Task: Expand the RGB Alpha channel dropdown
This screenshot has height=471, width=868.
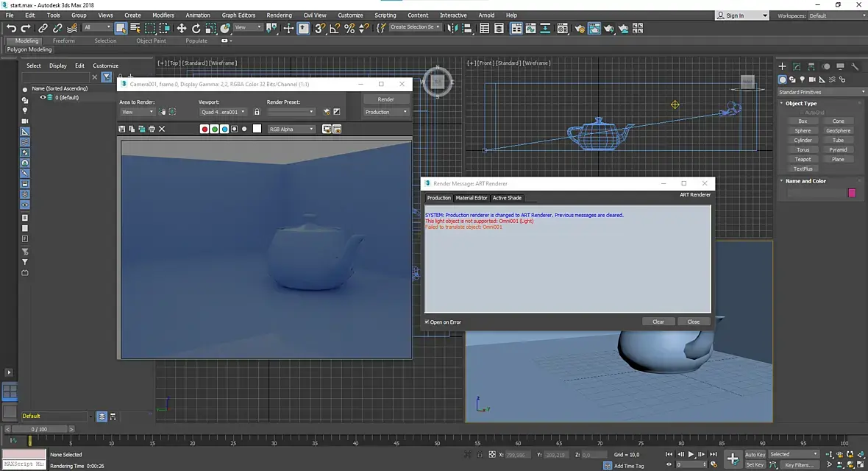Action: click(291, 129)
